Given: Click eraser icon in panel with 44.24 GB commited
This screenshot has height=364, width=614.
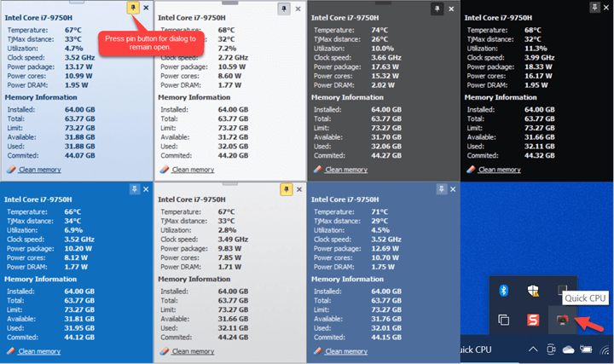Looking at the screenshot, I should (165, 350).
